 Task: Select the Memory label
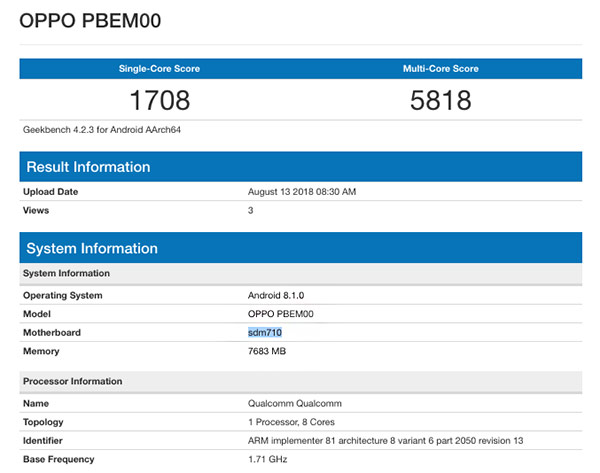41,351
